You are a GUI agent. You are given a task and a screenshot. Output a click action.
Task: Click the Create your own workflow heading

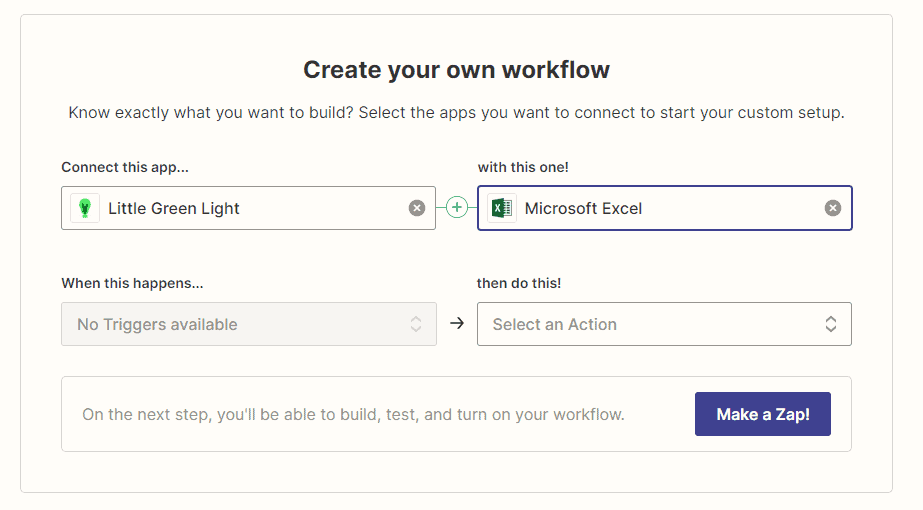456,69
